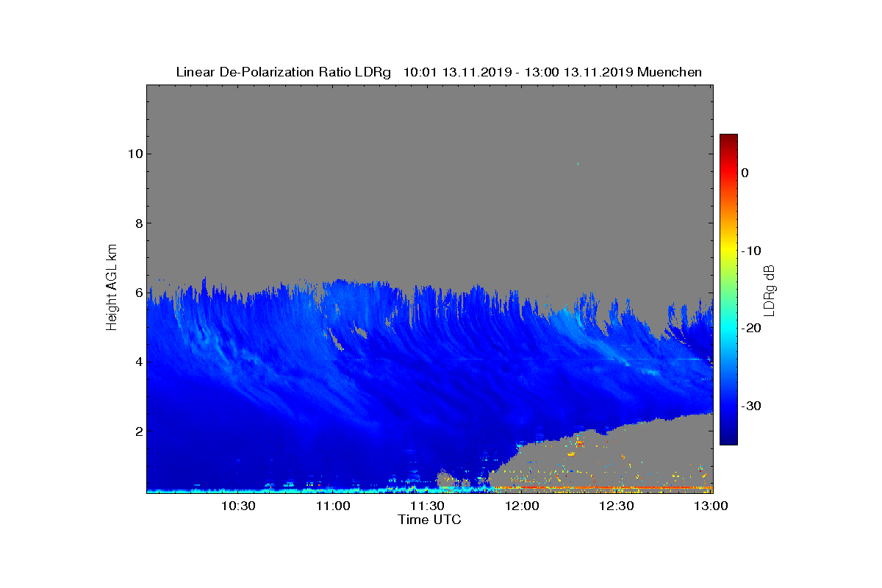Image resolution: width=882 pixels, height=588 pixels.
Task: Click the height tick label '8'
Action: [137, 223]
